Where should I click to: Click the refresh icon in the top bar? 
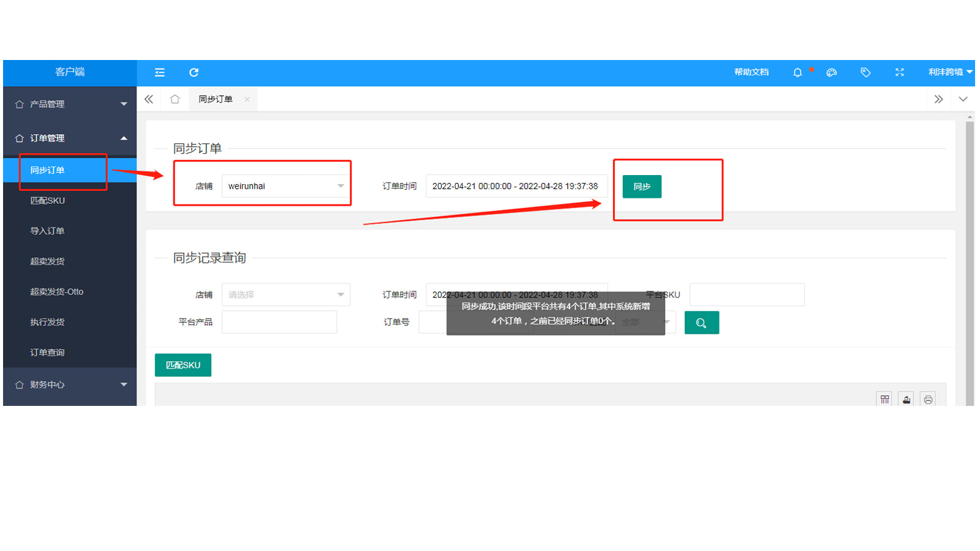(194, 72)
